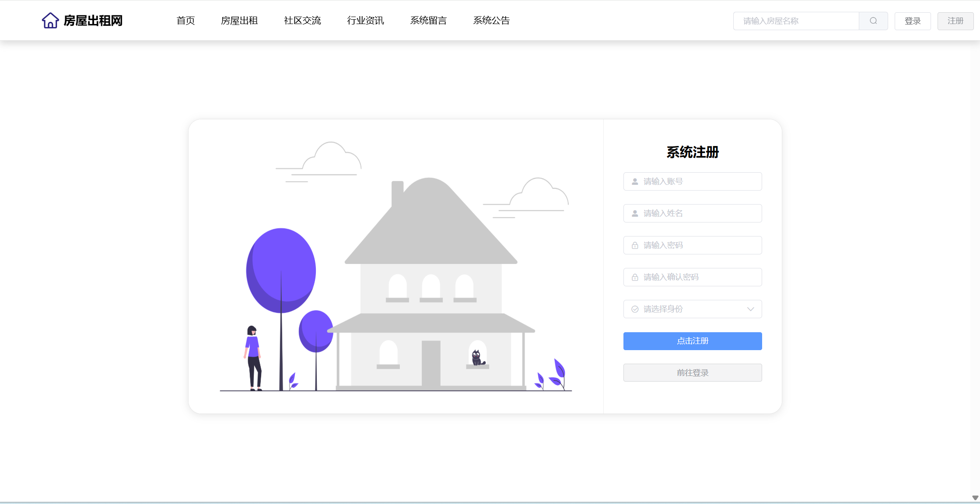This screenshot has width=980, height=504.
Task: Open the 请选择身份 select box
Action: 692,309
